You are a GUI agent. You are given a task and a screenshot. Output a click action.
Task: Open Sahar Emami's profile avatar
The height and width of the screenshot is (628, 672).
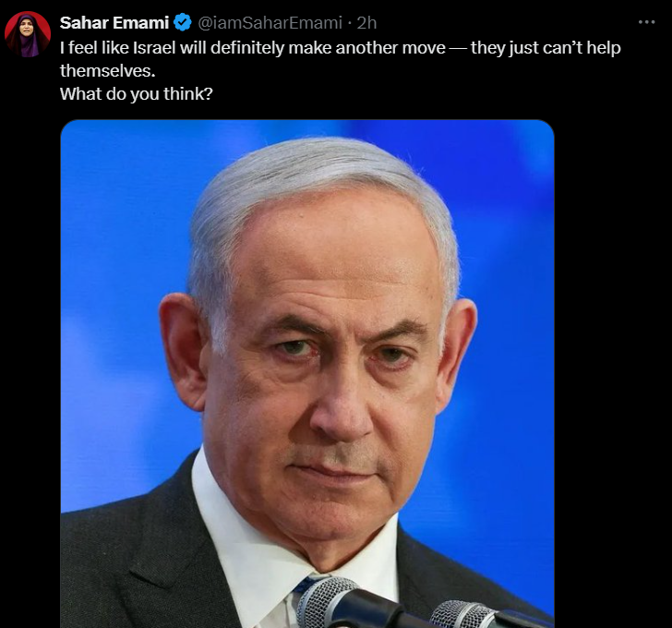(x=28, y=34)
